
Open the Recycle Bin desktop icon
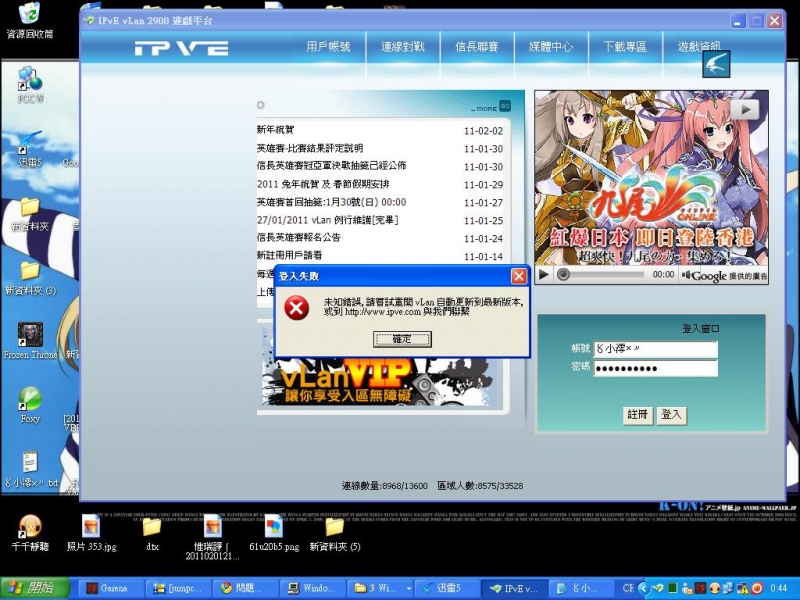29,19
